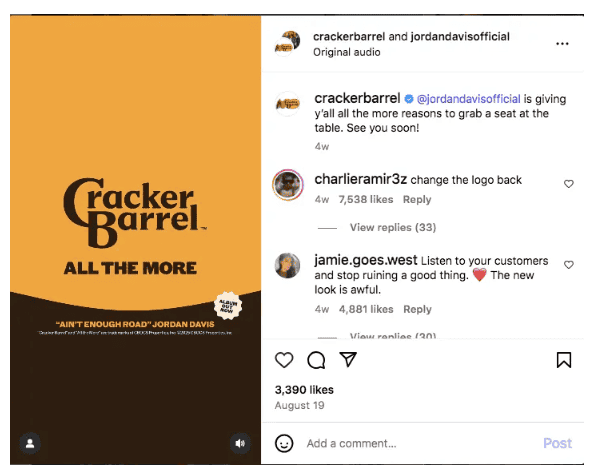602x474 pixels.
Task: Show tagged accounts person icon on video
Action: point(30,443)
